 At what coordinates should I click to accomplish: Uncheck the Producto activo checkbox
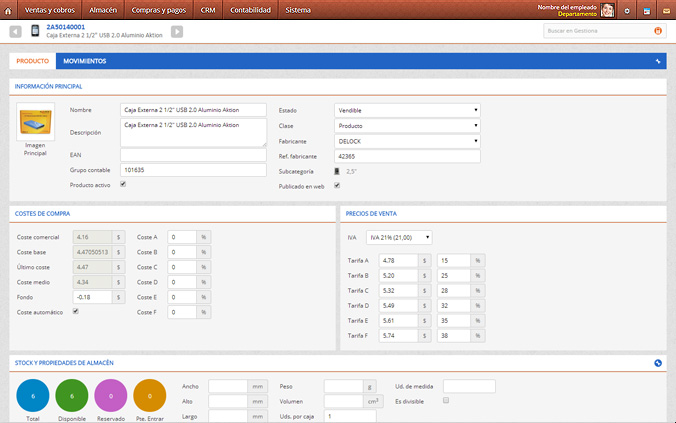123,185
